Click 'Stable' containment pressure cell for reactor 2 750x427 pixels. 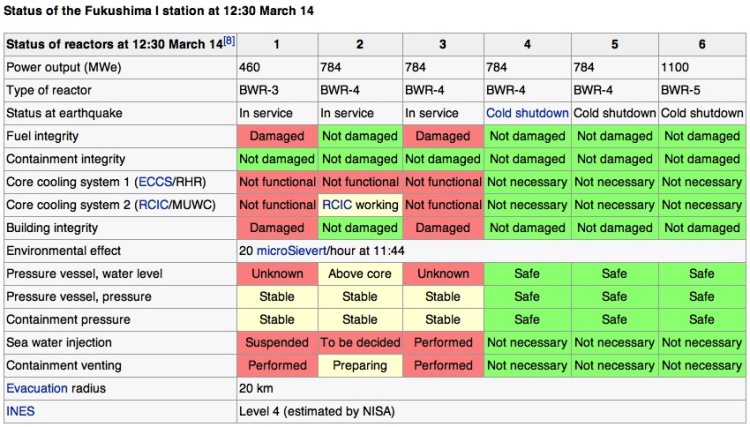pos(360,320)
